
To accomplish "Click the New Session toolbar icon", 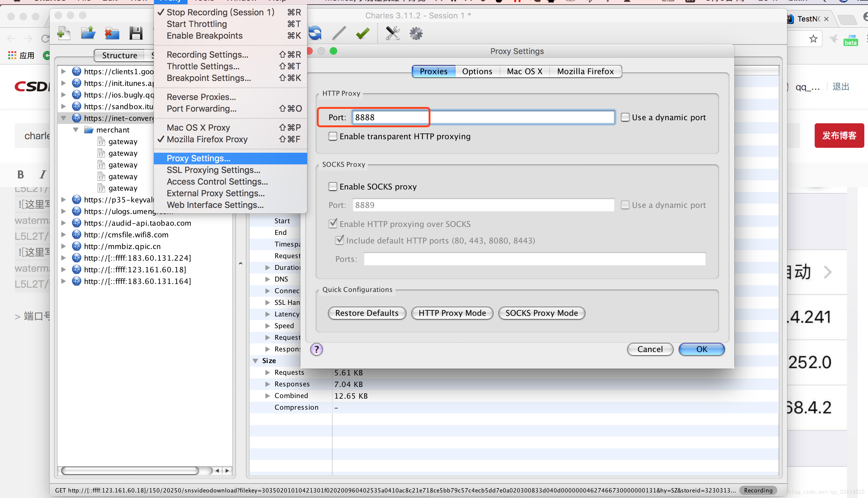I will pyautogui.click(x=64, y=33).
